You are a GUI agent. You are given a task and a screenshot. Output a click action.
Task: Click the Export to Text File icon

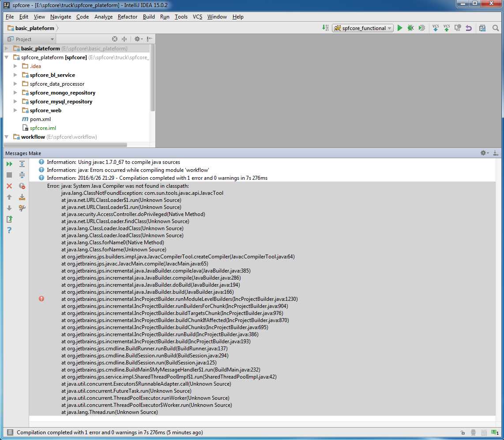pos(9,219)
